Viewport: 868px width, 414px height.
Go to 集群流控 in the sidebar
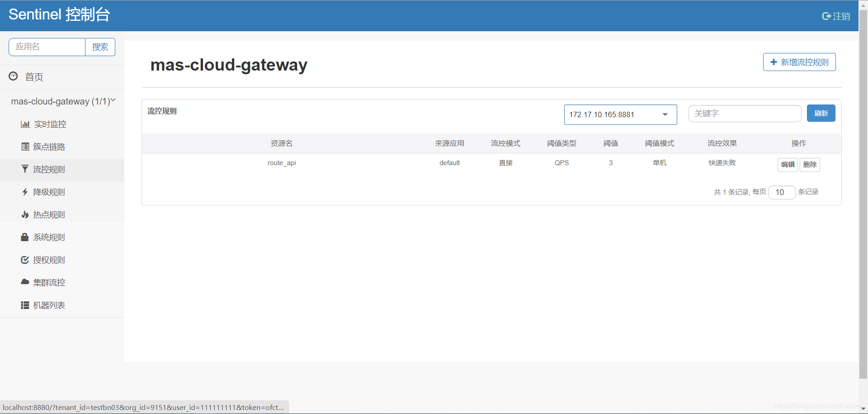click(62, 282)
